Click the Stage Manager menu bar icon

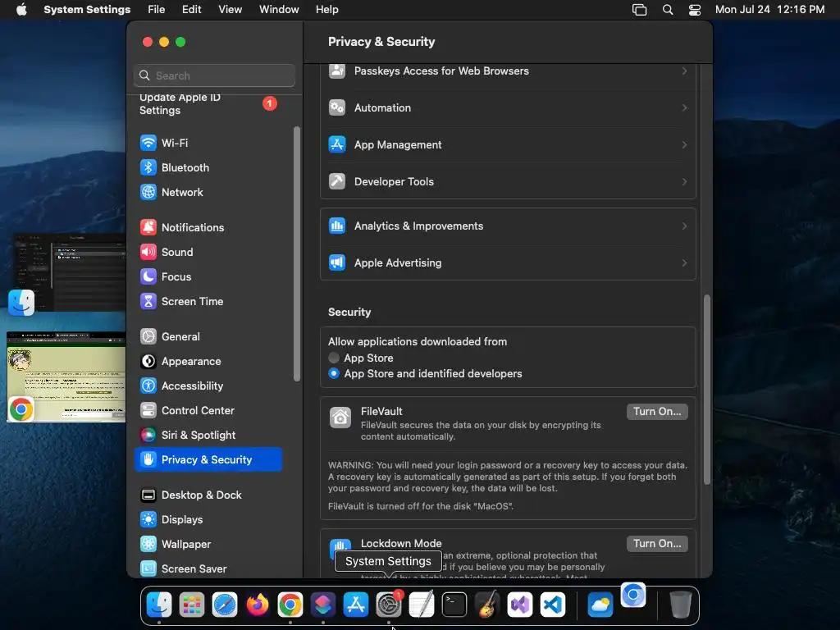coord(639,10)
